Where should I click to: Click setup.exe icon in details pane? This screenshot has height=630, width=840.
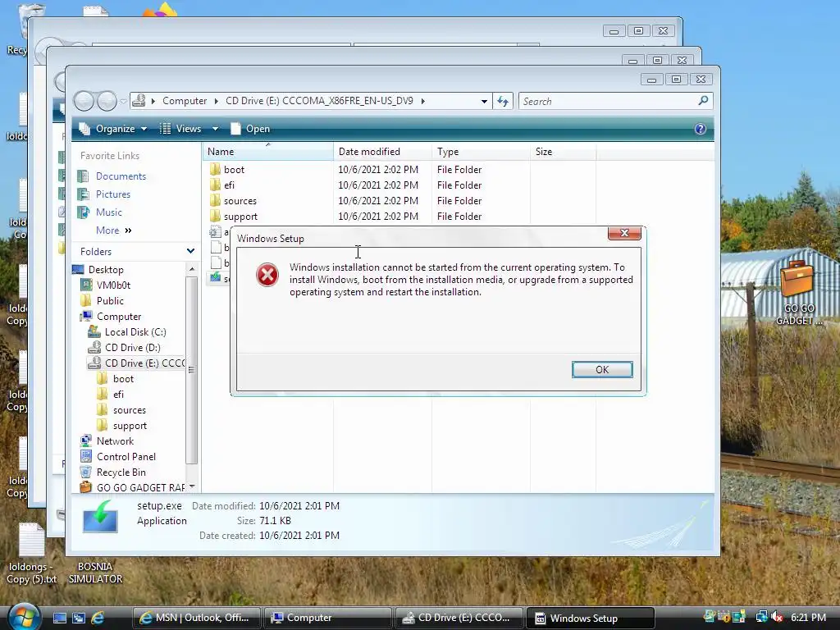(100, 517)
